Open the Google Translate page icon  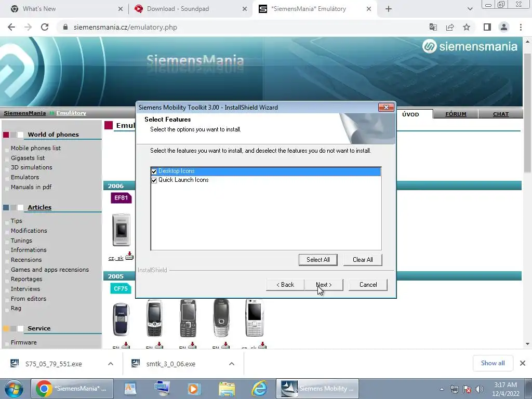point(433,27)
